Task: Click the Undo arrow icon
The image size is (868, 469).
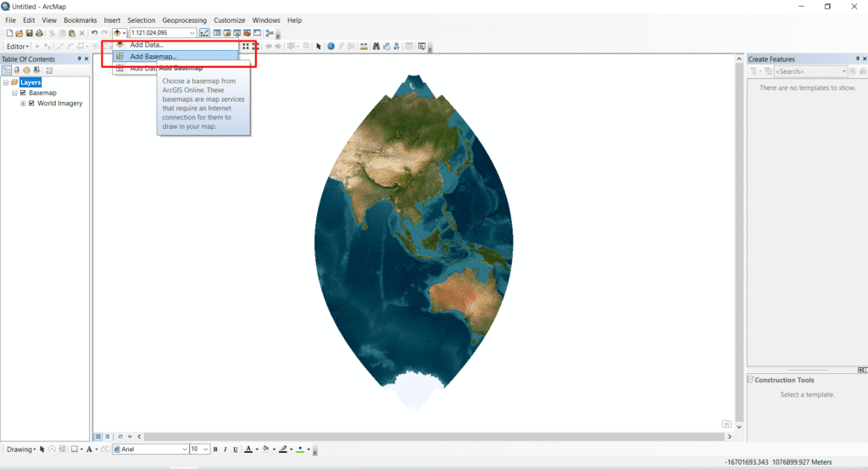Action: coord(94,33)
